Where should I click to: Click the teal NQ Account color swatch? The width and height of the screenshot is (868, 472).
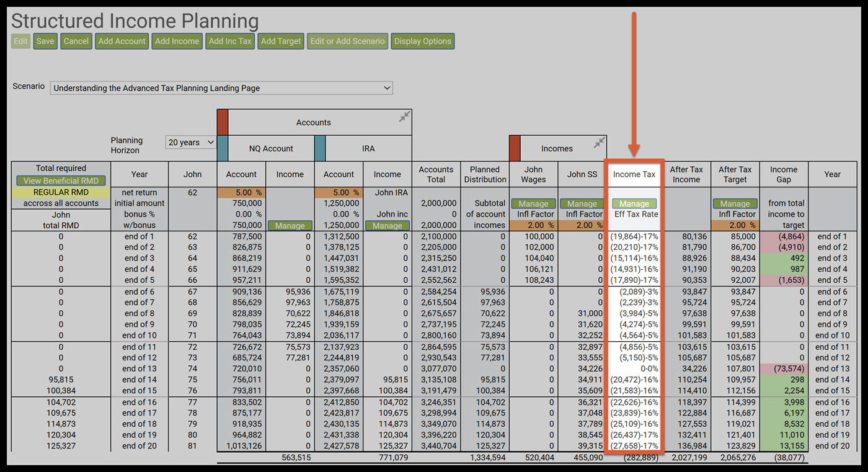[x=223, y=148]
